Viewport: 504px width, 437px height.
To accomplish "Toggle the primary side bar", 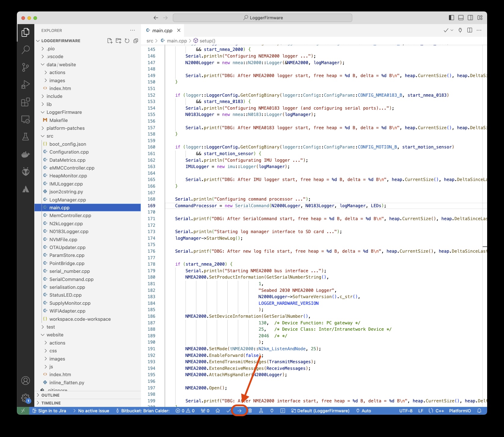I will (x=451, y=18).
